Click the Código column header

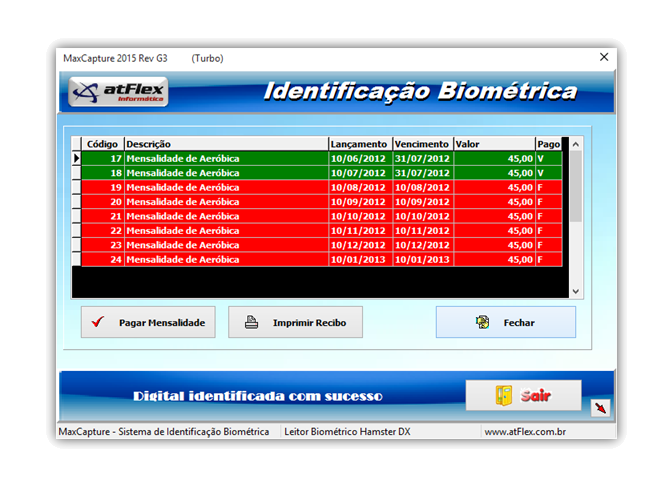pyautogui.click(x=102, y=144)
